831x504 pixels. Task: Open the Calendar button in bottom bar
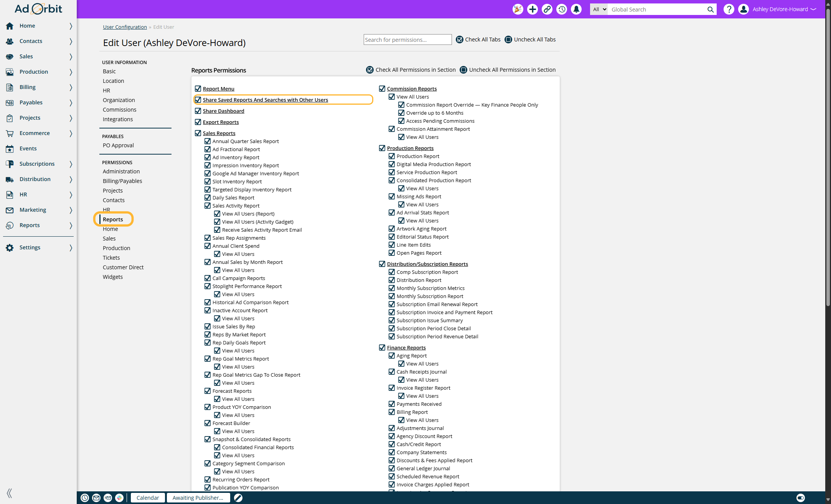click(148, 498)
